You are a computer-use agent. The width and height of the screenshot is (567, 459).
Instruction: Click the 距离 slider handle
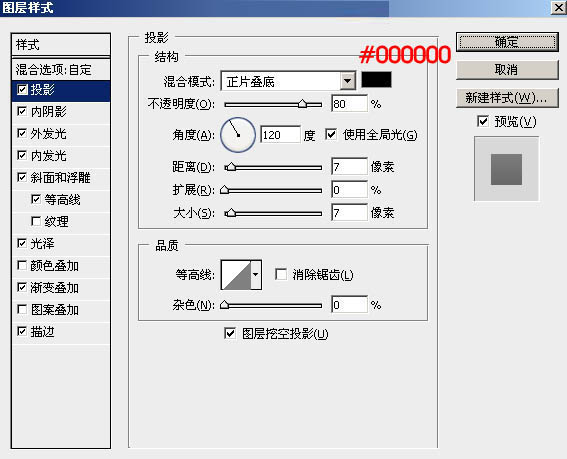pos(231,167)
